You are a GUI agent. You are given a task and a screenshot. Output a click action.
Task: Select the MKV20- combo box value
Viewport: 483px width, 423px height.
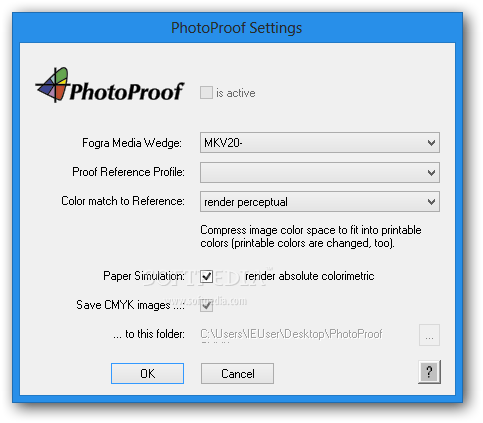(223, 143)
